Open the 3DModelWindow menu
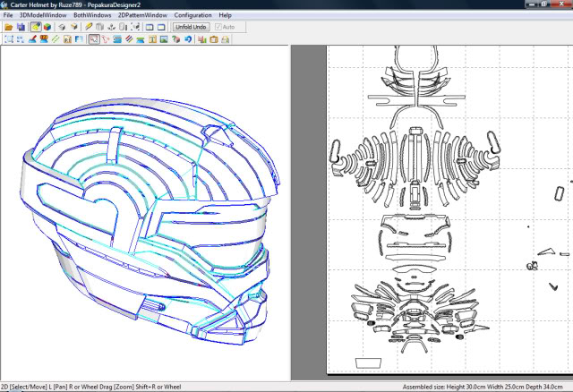The height and width of the screenshot is (392, 573). click(43, 15)
